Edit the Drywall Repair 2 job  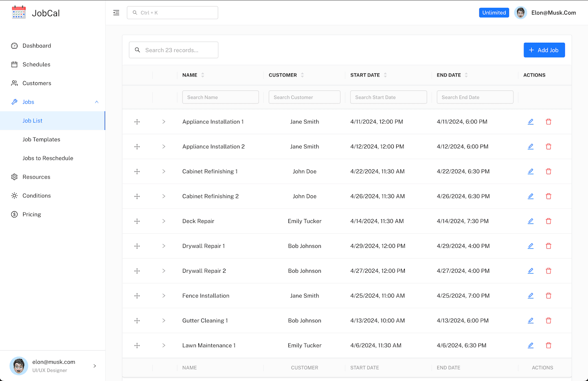pyautogui.click(x=531, y=271)
